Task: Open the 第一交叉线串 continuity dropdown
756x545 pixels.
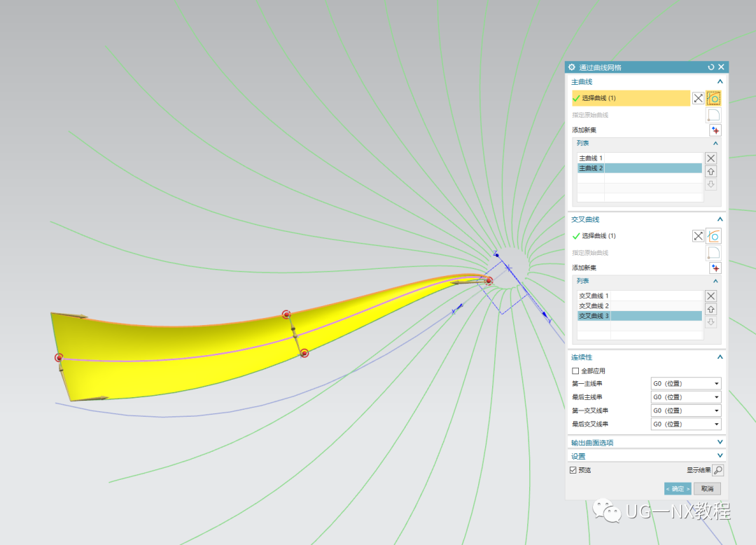Action: 685,411
